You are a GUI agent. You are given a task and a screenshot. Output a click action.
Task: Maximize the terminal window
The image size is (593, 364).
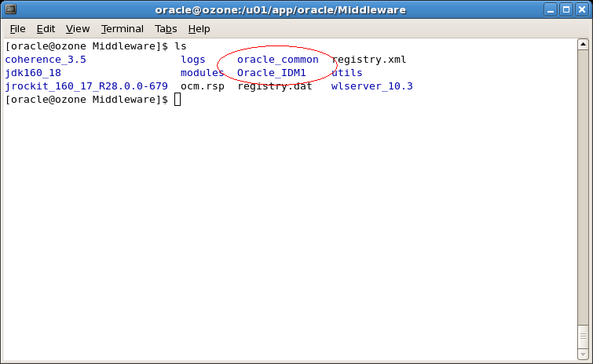566,9
